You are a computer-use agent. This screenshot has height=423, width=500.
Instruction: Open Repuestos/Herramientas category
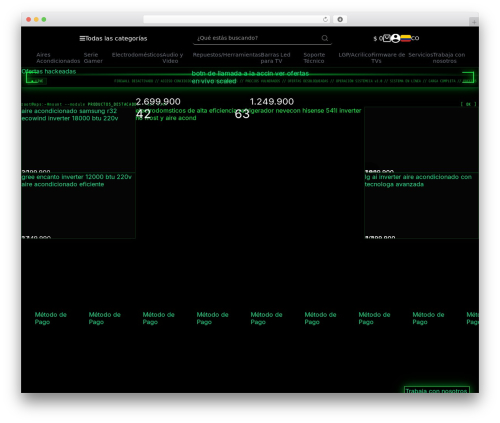[x=226, y=55]
